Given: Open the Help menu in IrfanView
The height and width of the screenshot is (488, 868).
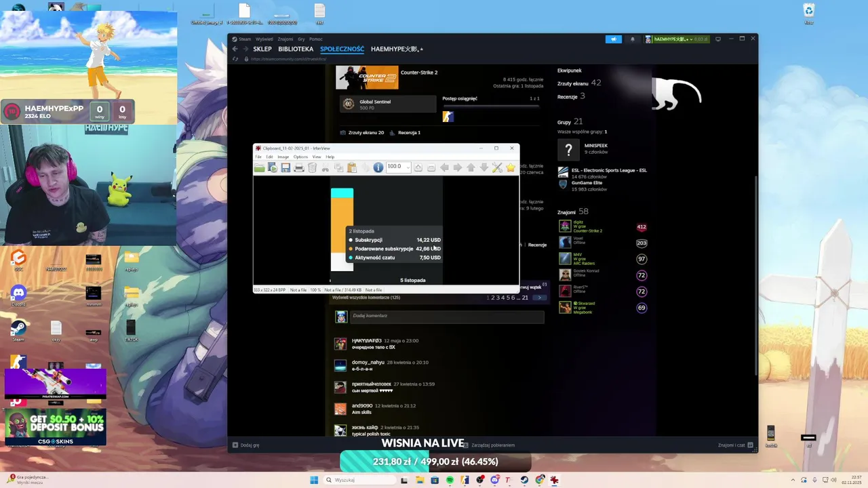Looking at the screenshot, I should pyautogui.click(x=330, y=157).
